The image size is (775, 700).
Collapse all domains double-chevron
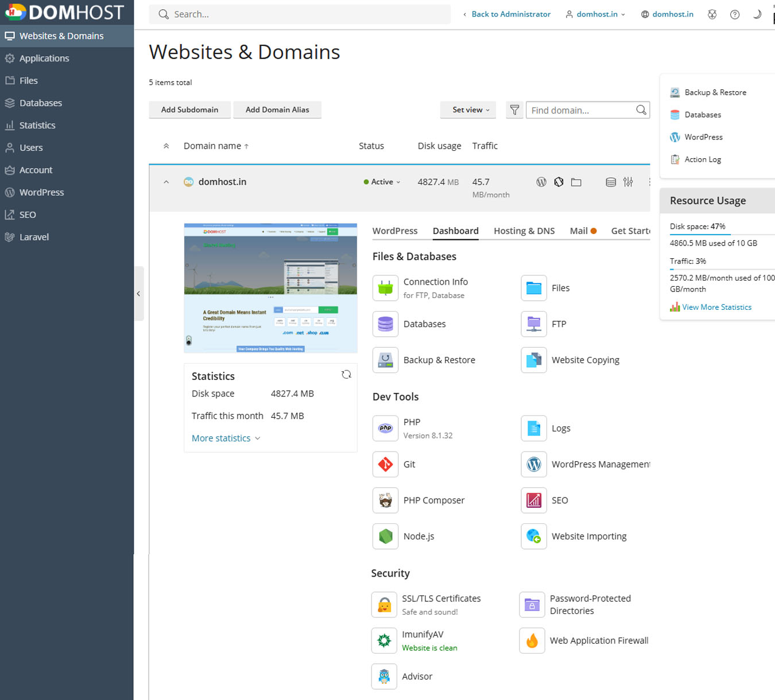166,146
